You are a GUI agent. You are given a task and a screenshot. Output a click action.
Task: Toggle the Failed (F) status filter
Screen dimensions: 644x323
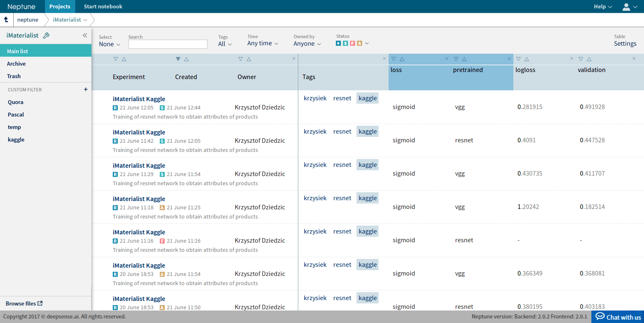point(352,43)
